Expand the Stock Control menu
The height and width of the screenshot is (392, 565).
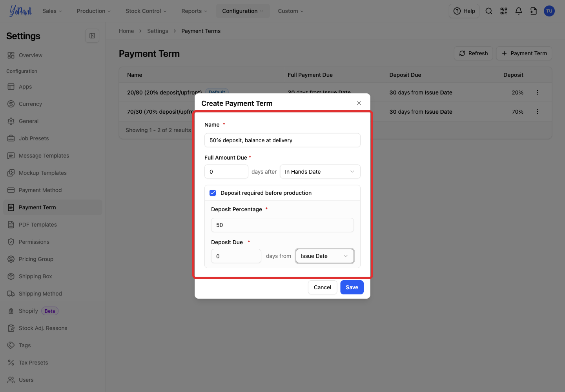tap(146, 11)
